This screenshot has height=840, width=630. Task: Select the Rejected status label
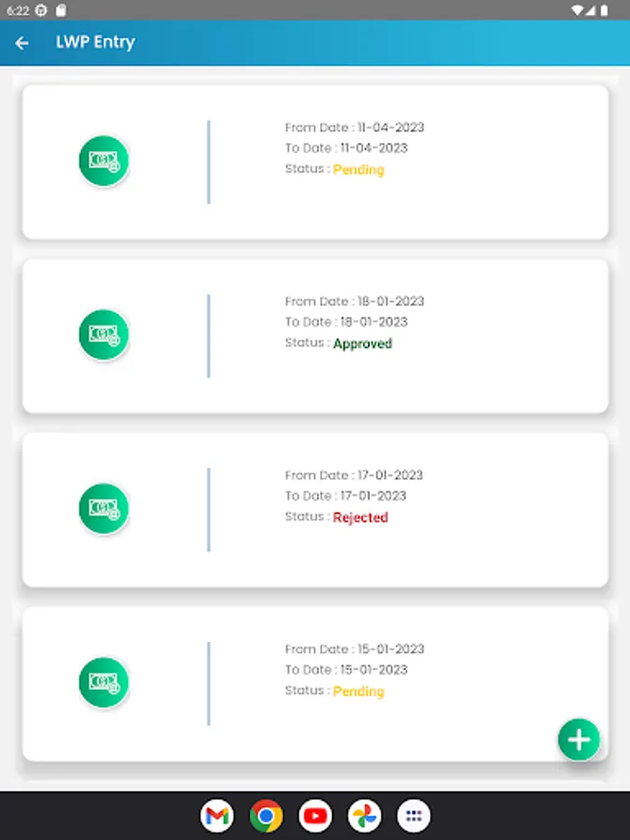(360, 517)
